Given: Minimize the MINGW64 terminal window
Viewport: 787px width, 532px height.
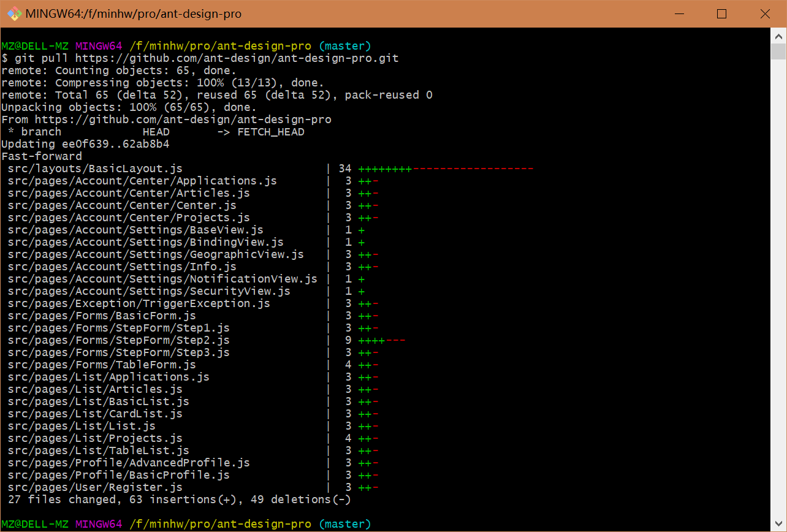Looking at the screenshot, I should coord(679,13).
